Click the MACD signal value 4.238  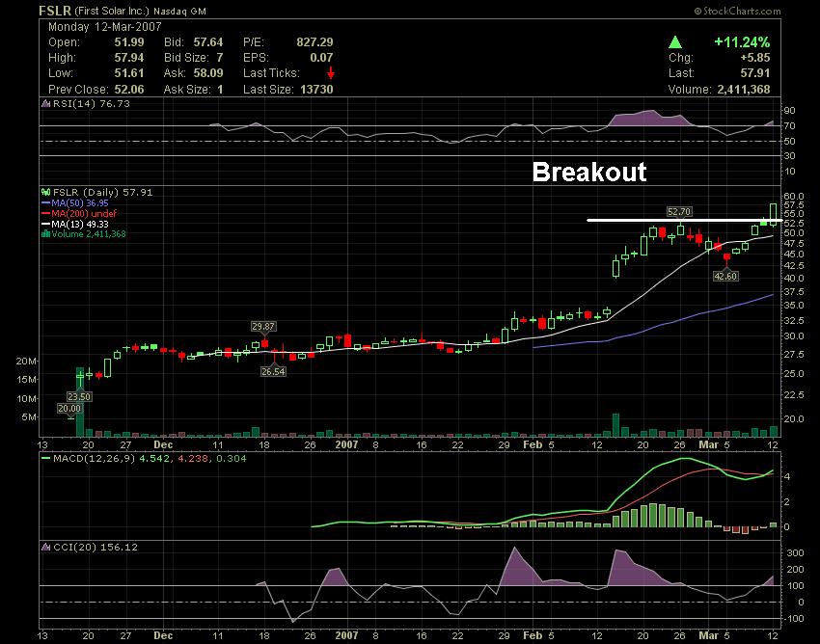coord(193,459)
